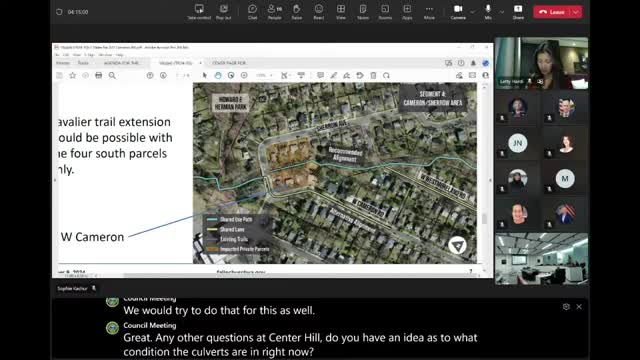This screenshot has height=360, width=640.
Task: Raise your hand in the meeting
Action: (x=297, y=12)
